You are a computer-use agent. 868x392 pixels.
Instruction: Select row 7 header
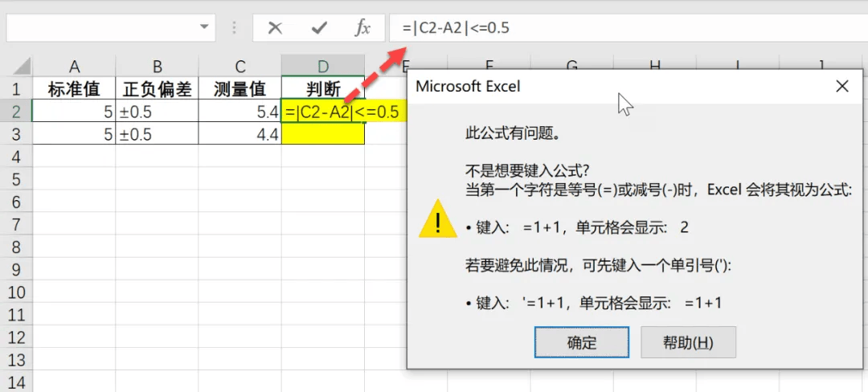click(16, 224)
